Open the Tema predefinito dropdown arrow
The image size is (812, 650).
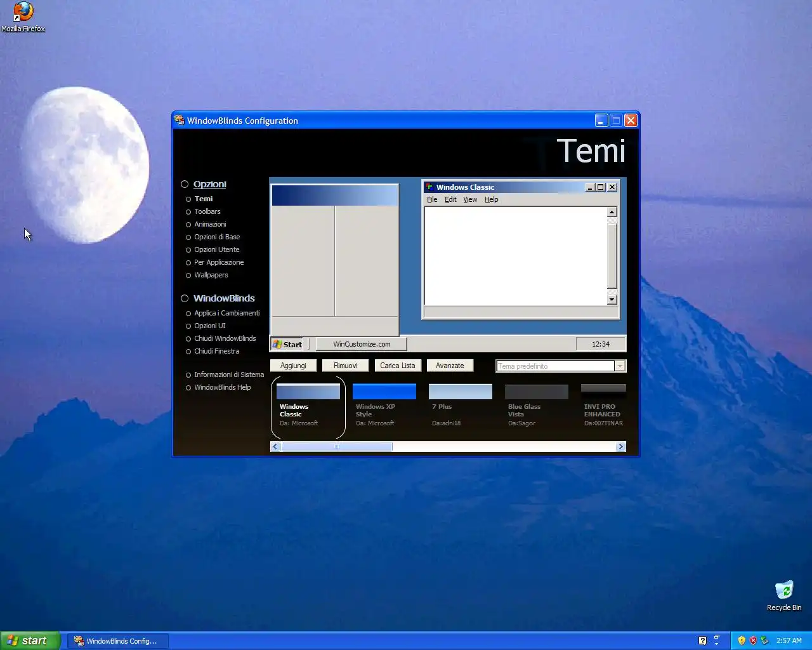pyautogui.click(x=620, y=366)
